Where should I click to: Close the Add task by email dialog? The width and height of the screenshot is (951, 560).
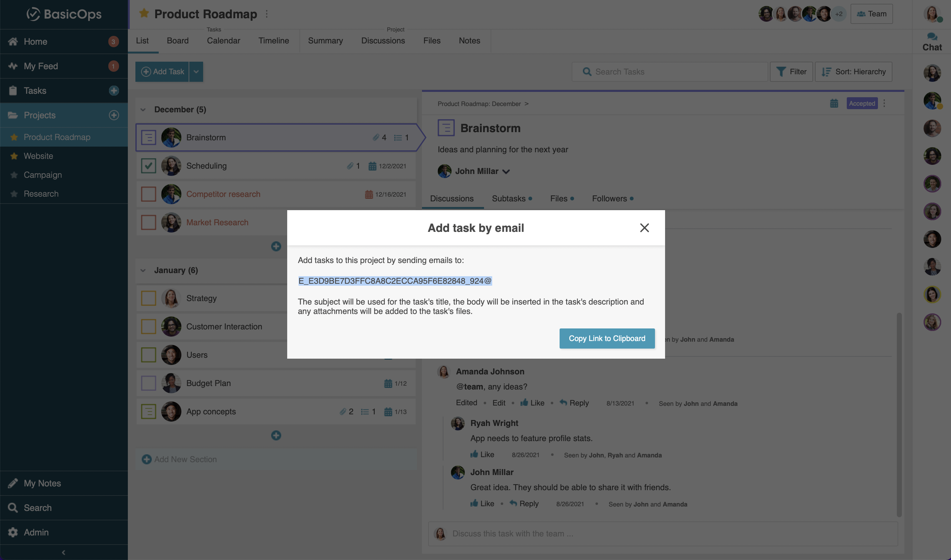[644, 227]
